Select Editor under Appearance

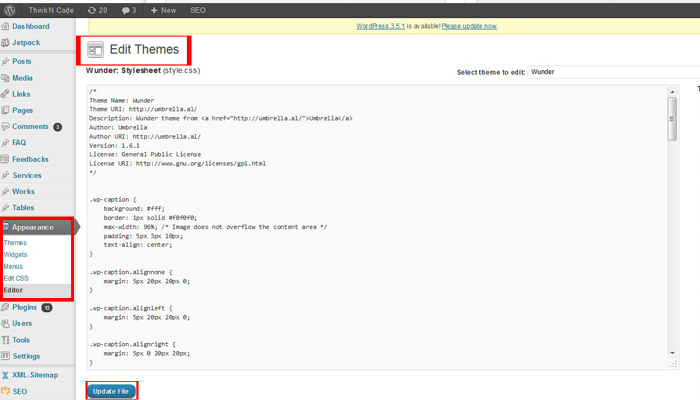13,290
